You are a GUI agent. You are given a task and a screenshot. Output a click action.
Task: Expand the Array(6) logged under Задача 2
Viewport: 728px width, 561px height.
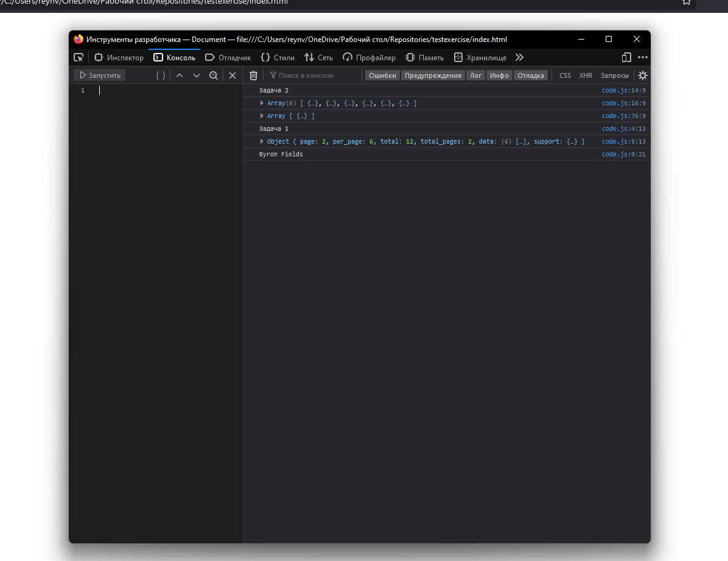pyautogui.click(x=262, y=103)
